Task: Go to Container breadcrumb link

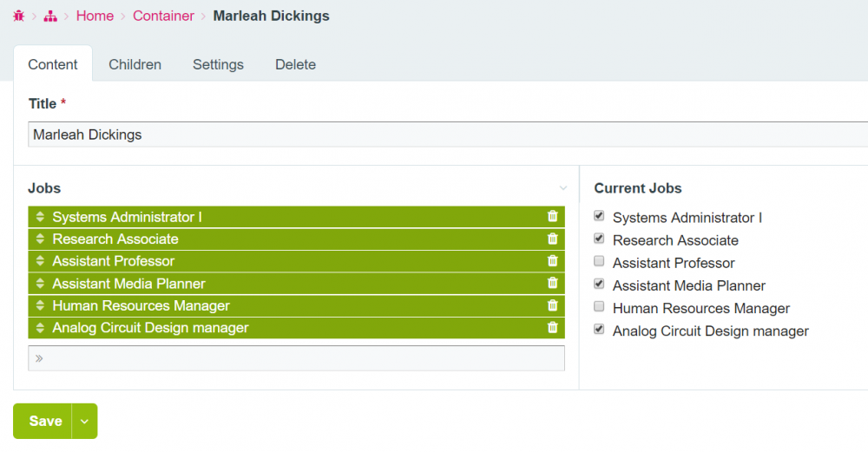Action: 163,16
